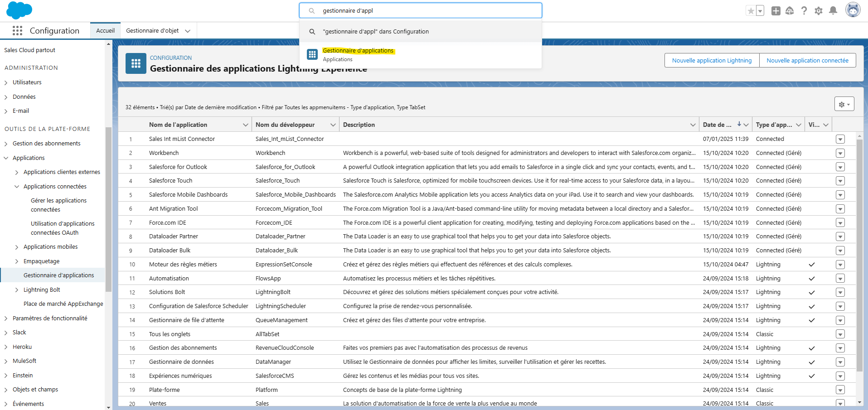Open row actions for Force.com IDE

[x=840, y=223]
